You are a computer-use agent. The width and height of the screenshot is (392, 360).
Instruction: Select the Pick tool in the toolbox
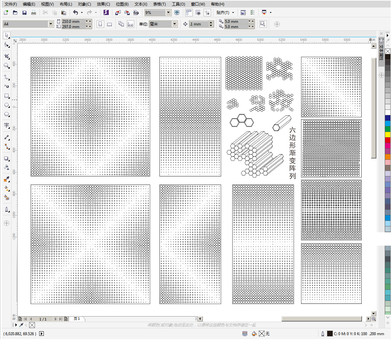point(7,35)
